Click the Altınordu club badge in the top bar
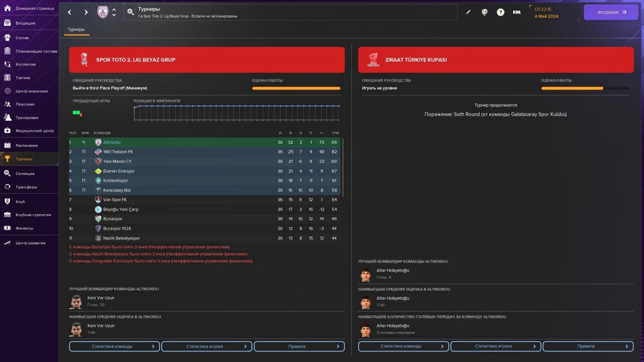This screenshot has width=644, height=362. (x=103, y=12)
